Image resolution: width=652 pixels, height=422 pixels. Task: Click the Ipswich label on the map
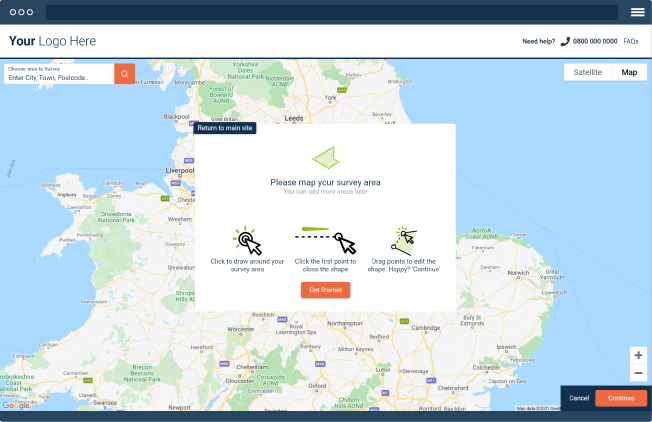tap(506, 347)
